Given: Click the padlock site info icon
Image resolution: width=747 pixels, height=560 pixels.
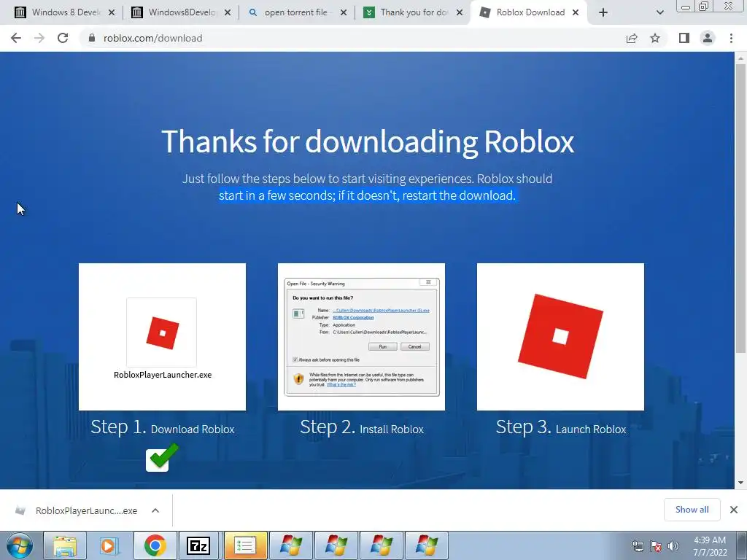Looking at the screenshot, I should coord(92,38).
